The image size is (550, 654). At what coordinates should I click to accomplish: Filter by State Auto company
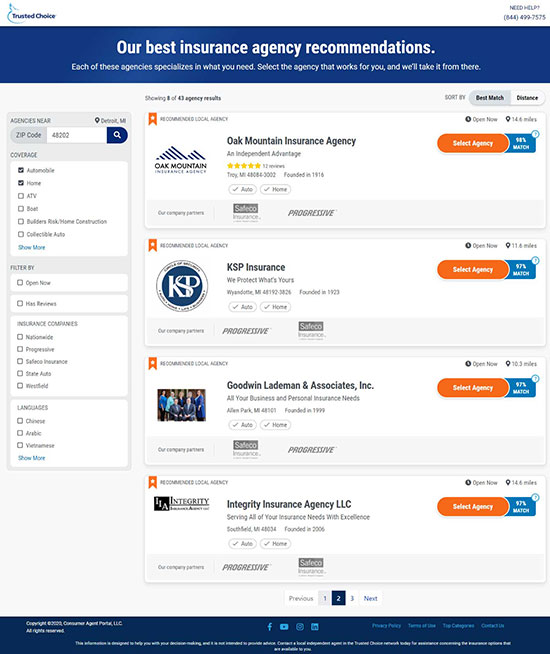click(x=20, y=373)
